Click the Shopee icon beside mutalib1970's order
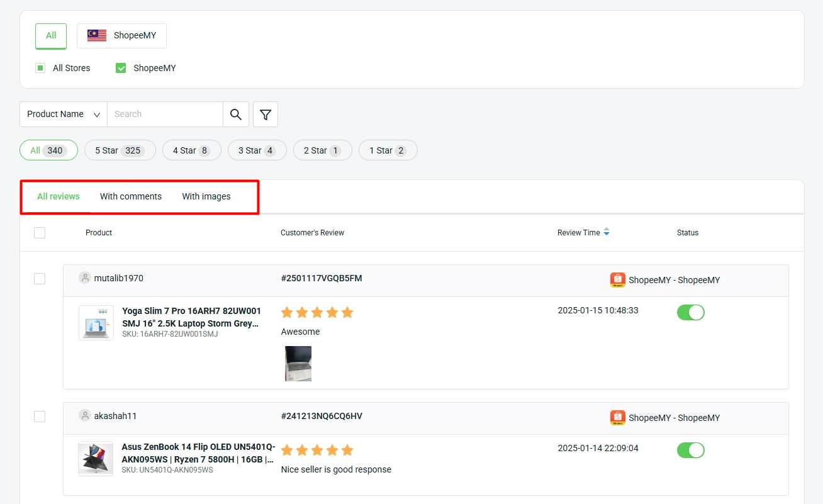The image size is (823, 504). [x=618, y=279]
